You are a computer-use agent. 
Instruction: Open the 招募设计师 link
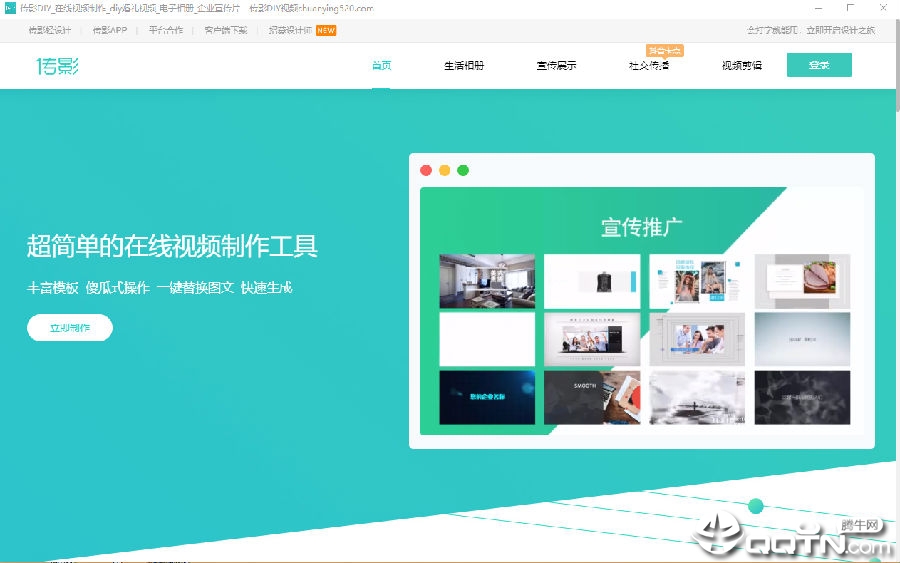(290, 30)
